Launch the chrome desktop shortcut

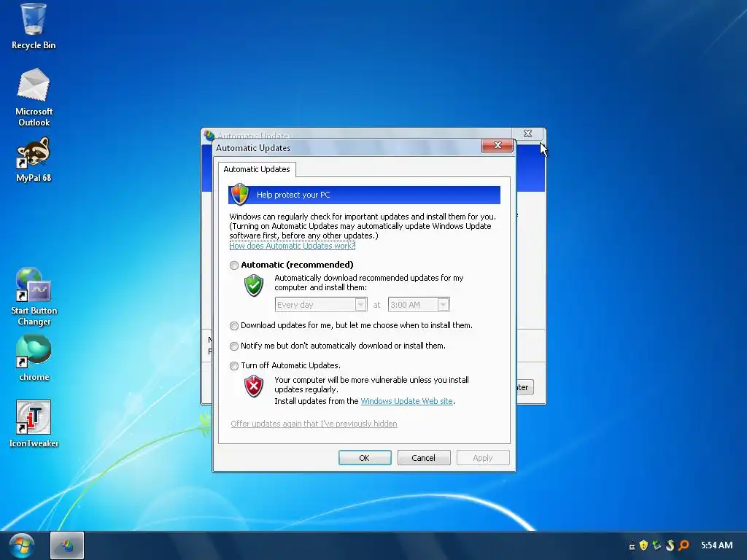34,358
